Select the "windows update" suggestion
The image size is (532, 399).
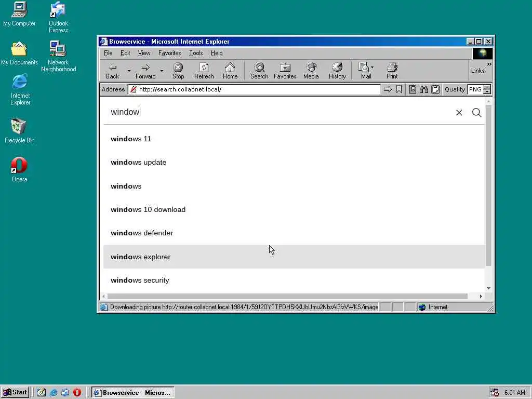click(x=294, y=162)
